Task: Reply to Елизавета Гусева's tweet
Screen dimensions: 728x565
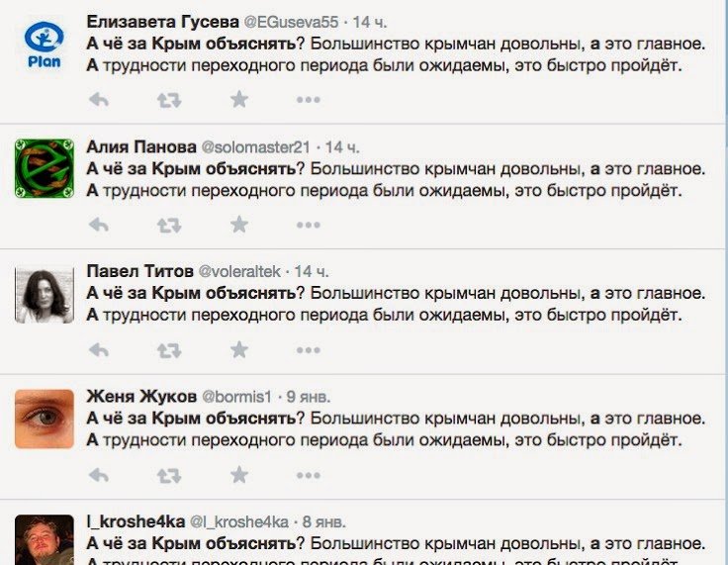Action: (x=98, y=99)
